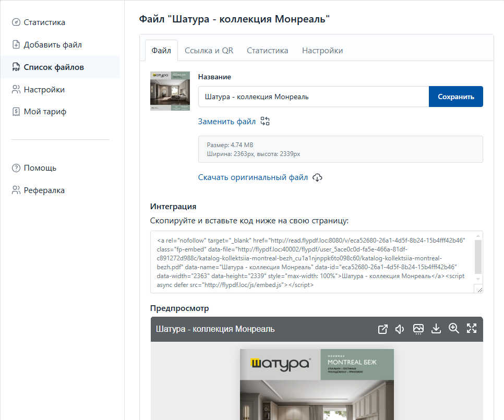Click the Заменить файл link
This screenshot has height=420, width=504.
tap(227, 122)
